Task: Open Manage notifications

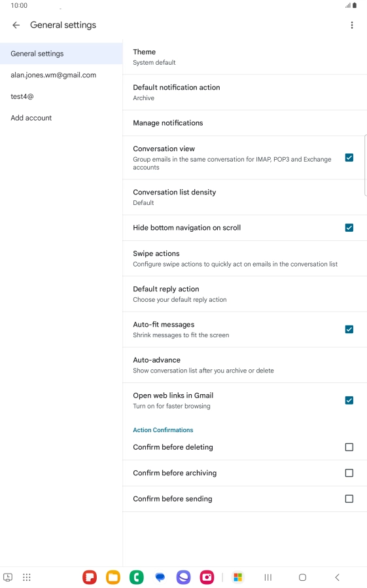Action: [x=245, y=123]
